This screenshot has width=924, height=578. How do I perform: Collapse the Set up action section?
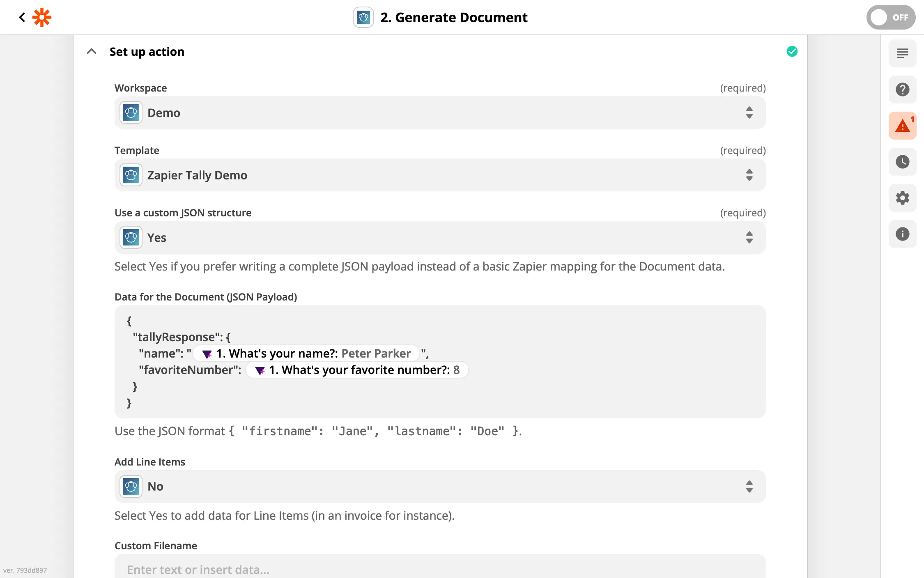pyautogui.click(x=92, y=51)
